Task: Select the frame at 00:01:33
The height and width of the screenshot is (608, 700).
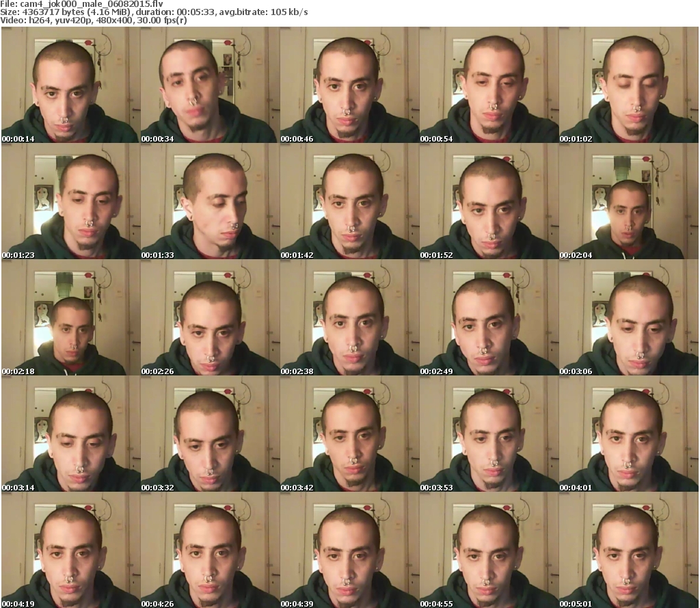Action: [210, 201]
